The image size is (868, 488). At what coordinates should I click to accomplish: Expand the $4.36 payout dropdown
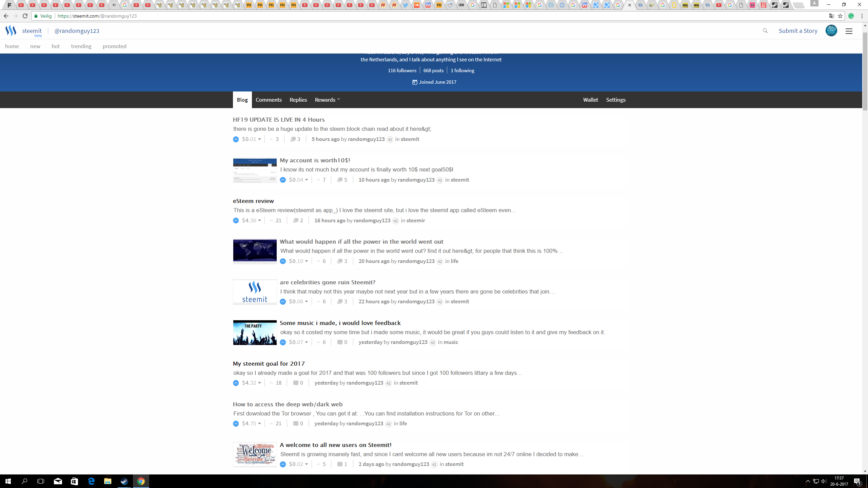[252, 220]
